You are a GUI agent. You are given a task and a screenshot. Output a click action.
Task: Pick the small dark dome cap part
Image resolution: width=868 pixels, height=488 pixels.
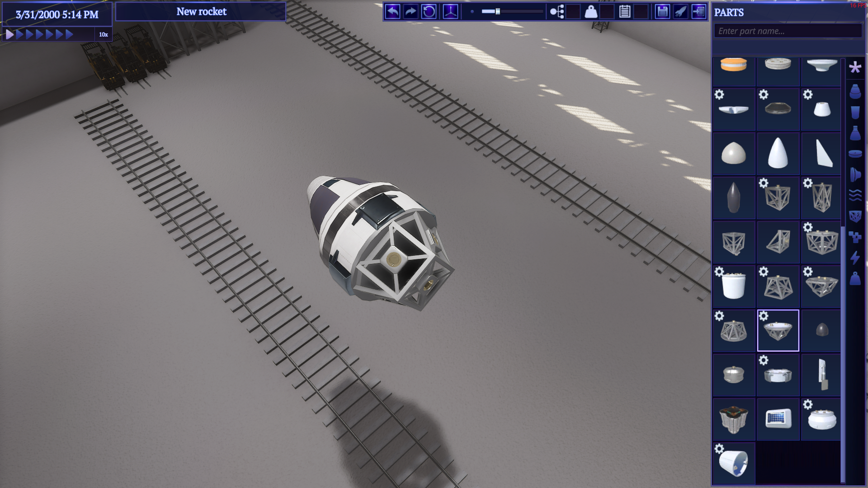pyautogui.click(x=822, y=331)
